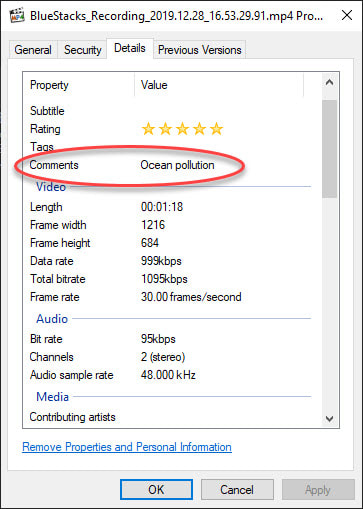Close the Properties dialog with X
Screen dimensions: 363x509
click(x=347, y=15)
